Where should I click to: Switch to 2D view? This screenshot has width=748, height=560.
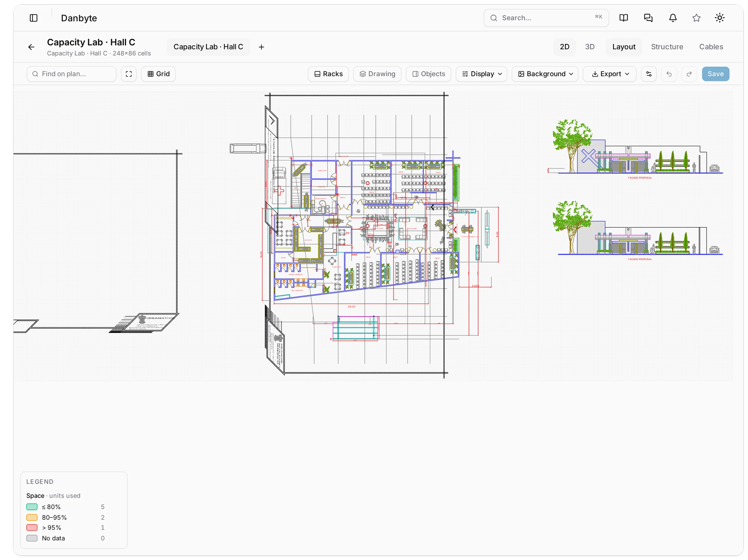point(564,47)
